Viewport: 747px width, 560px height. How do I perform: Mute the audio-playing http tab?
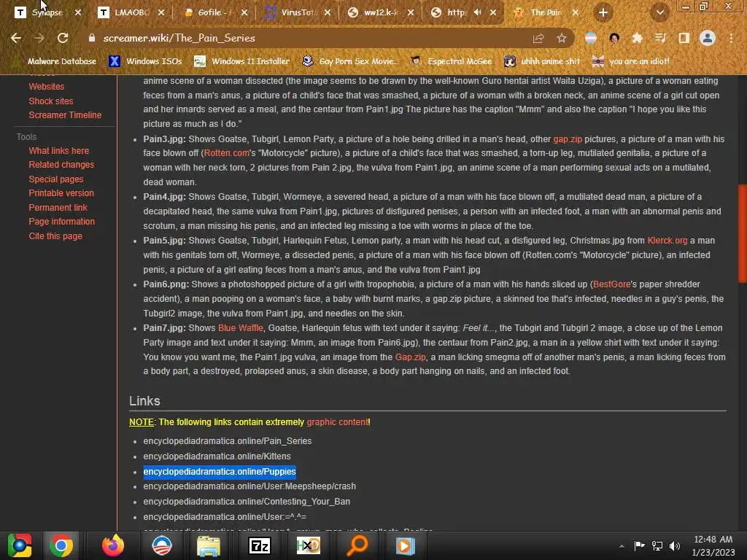[x=478, y=12]
